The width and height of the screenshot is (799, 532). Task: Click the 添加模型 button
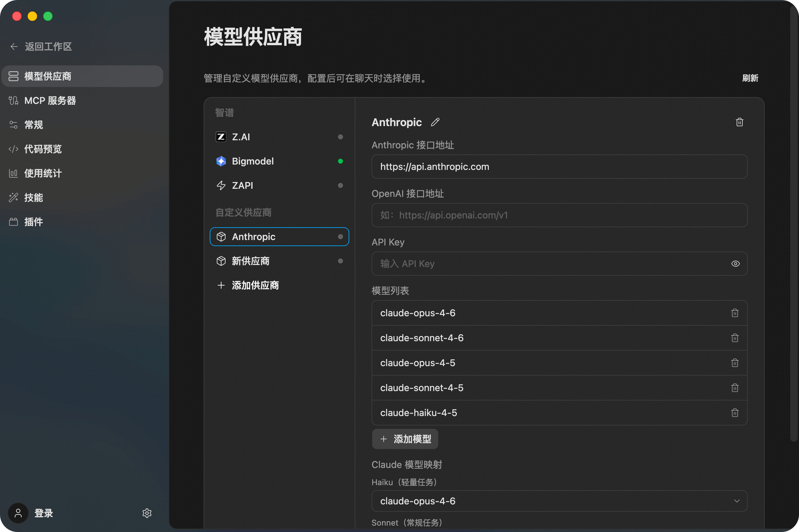405,439
